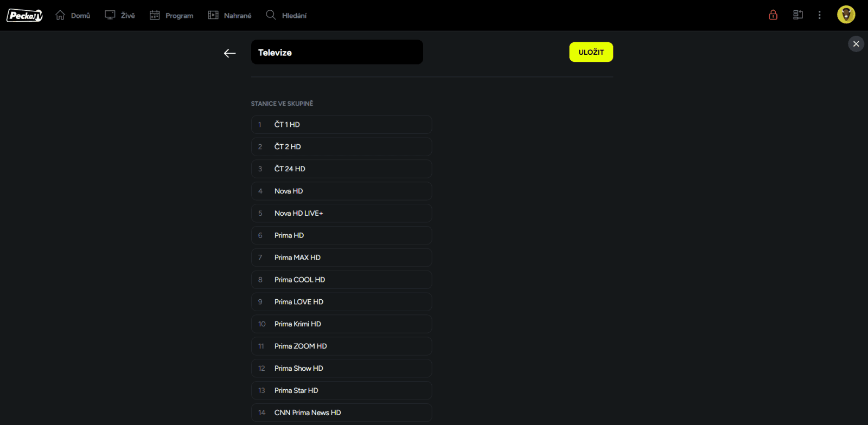
Task: Select station row ČT 1 HD
Action: pyautogui.click(x=341, y=125)
